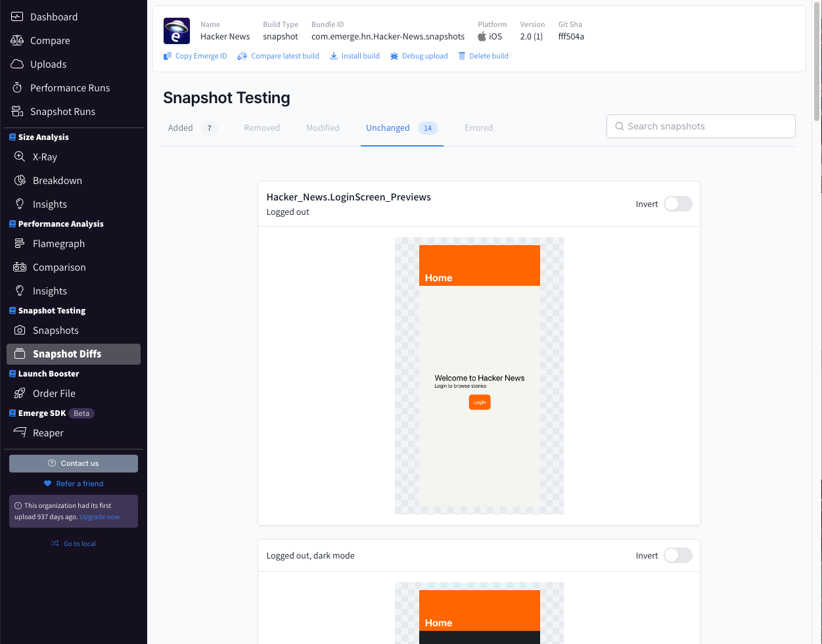Click the Launch Booster section header
This screenshot has height=644, width=822.
[x=49, y=373]
